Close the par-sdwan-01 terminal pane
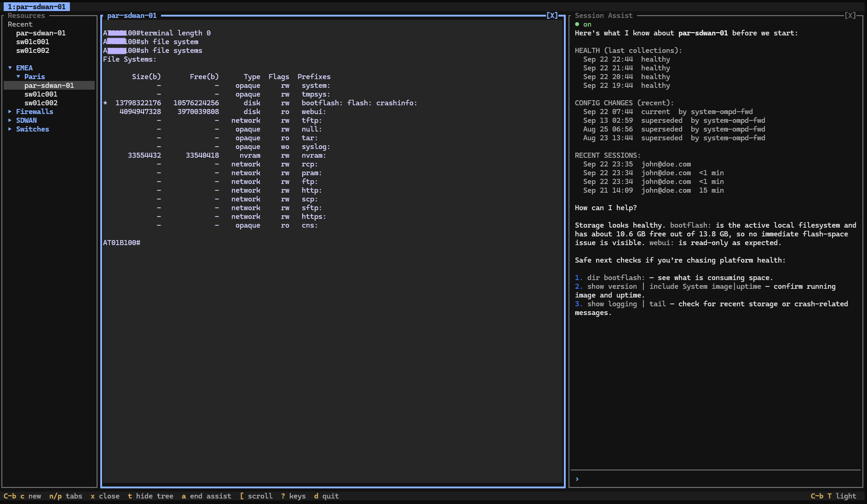This screenshot has width=867, height=504. pos(552,15)
